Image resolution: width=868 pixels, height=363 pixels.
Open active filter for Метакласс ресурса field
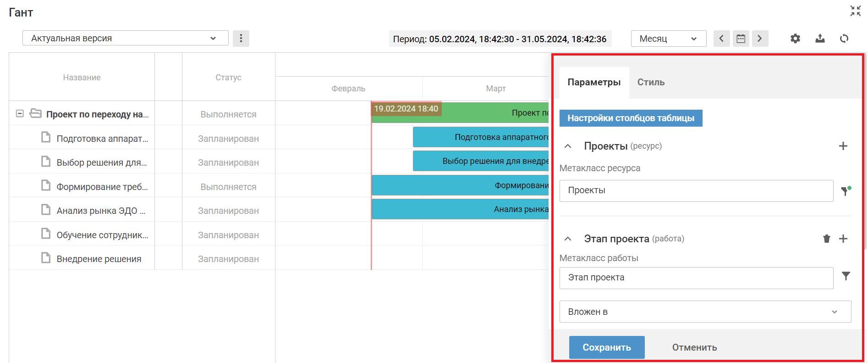click(845, 191)
